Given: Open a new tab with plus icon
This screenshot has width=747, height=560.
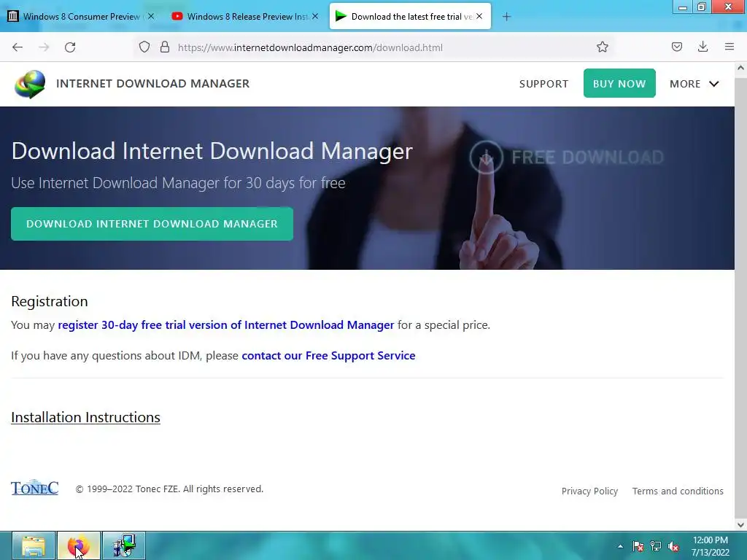Looking at the screenshot, I should pos(506,17).
